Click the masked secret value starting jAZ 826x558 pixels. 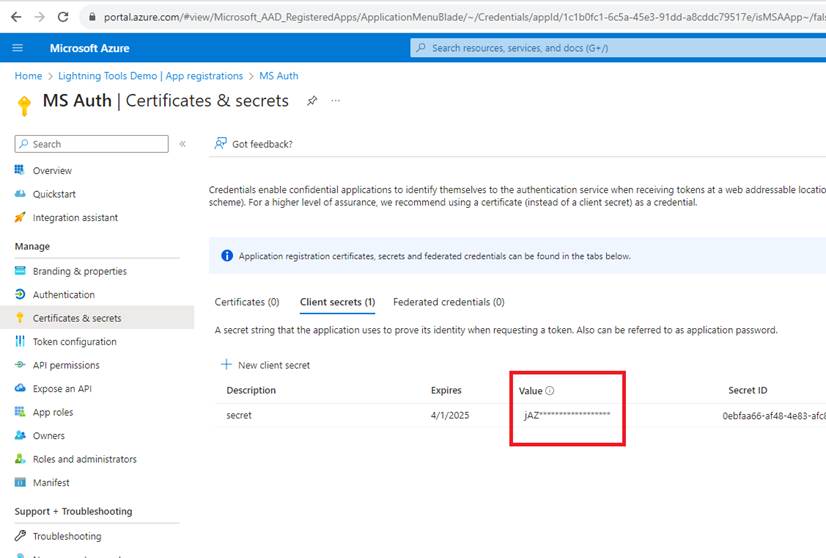point(567,415)
